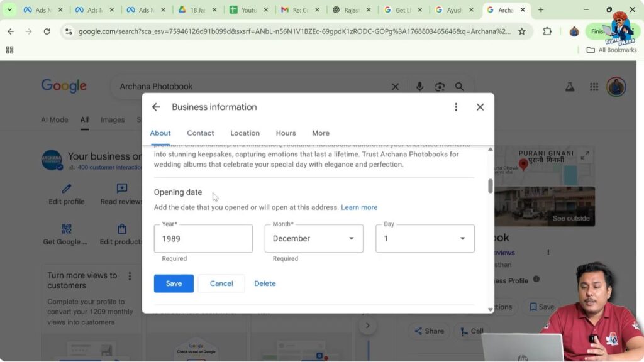Expand the Day dropdown
Screen dimensions: 644x362
[x=463, y=238]
